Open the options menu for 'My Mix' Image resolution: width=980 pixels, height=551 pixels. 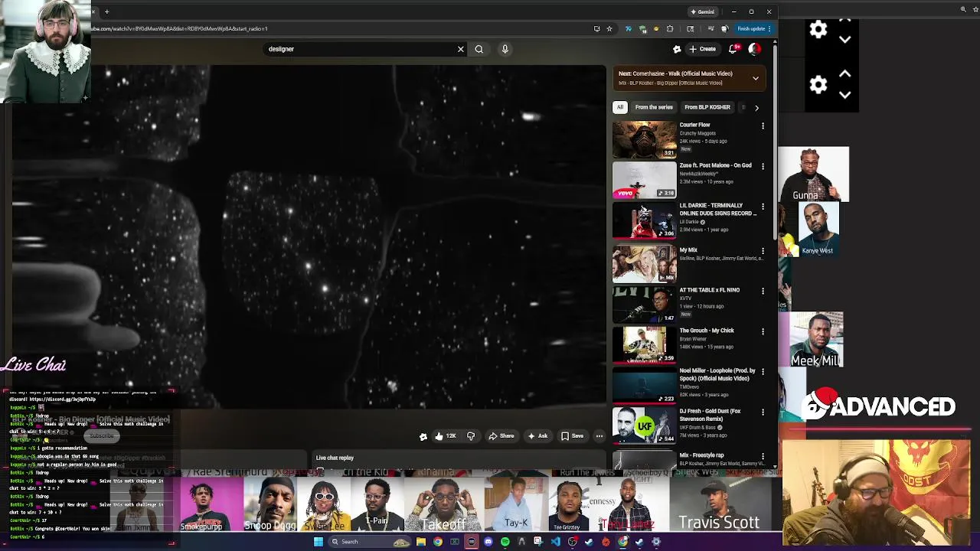click(763, 251)
